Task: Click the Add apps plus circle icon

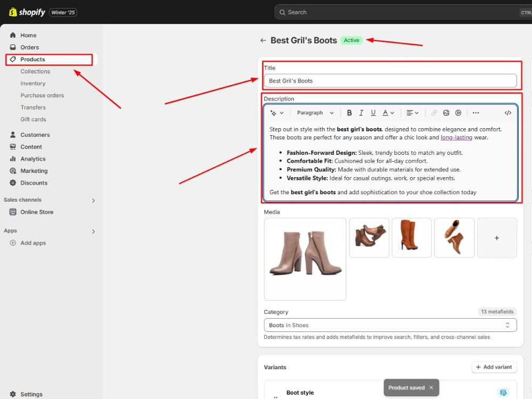Action: (x=13, y=243)
